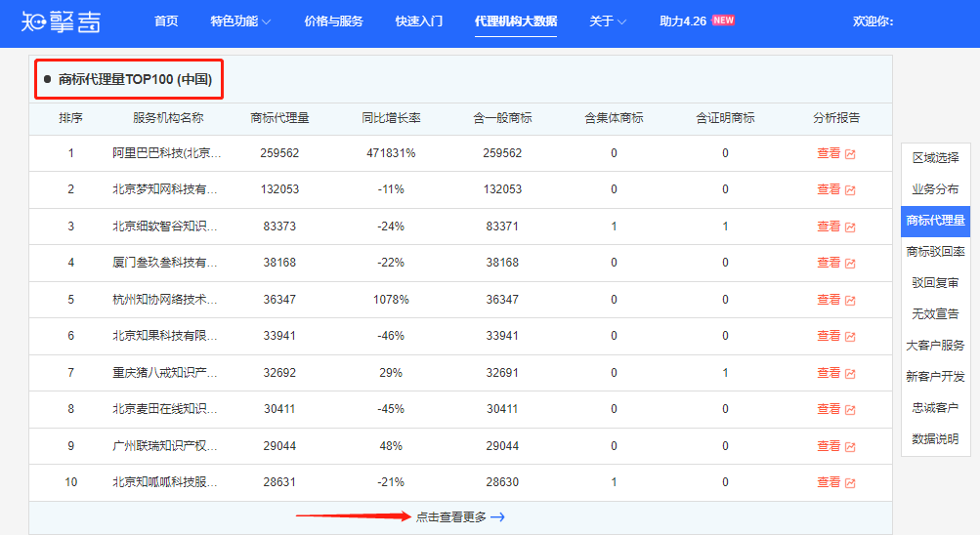Select 业务分布 in the side navigation
The height and width of the screenshot is (535, 980).
pos(935,189)
